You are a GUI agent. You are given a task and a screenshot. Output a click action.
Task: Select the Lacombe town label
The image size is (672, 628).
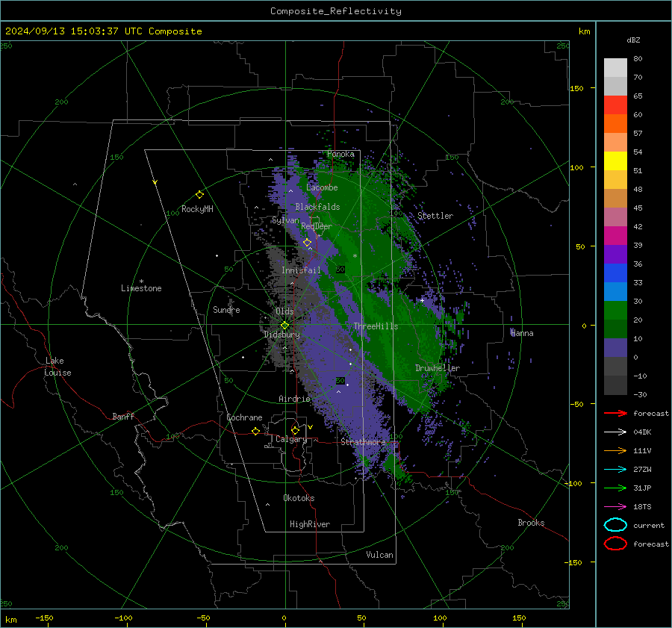click(x=322, y=187)
